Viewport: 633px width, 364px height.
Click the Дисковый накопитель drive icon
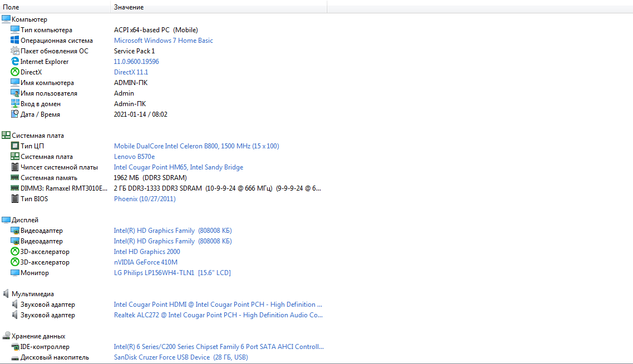(15, 357)
